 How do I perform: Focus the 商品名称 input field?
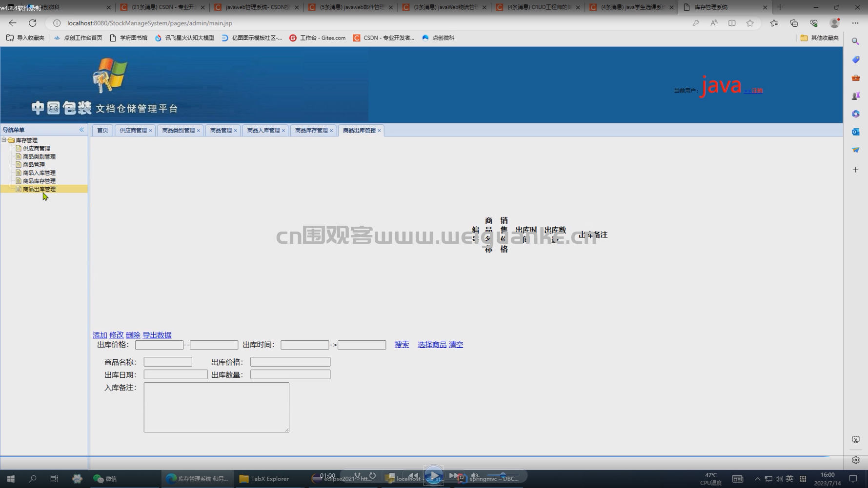pyautogui.click(x=168, y=362)
